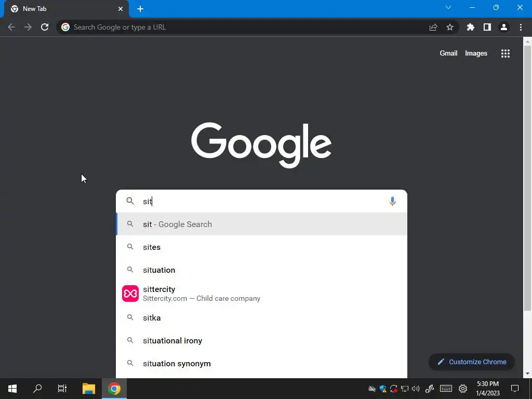Open the tab search chevron
Viewport: 532px width, 399px height.
pos(448,7)
